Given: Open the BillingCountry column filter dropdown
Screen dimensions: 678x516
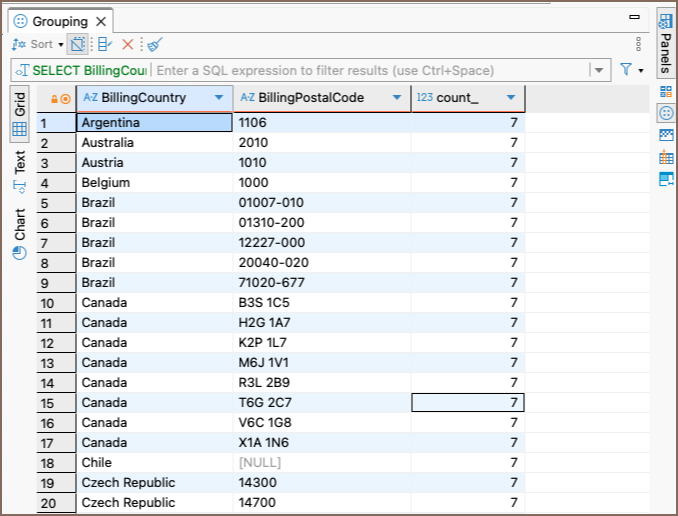Looking at the screenshot, I should point(219,98).
